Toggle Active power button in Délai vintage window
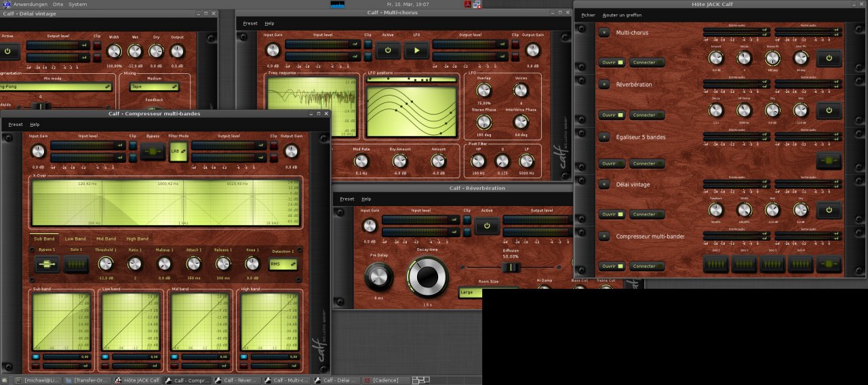The width and height of the screenshot is (868, 385). pyautogui.click(x=7, y=50)
